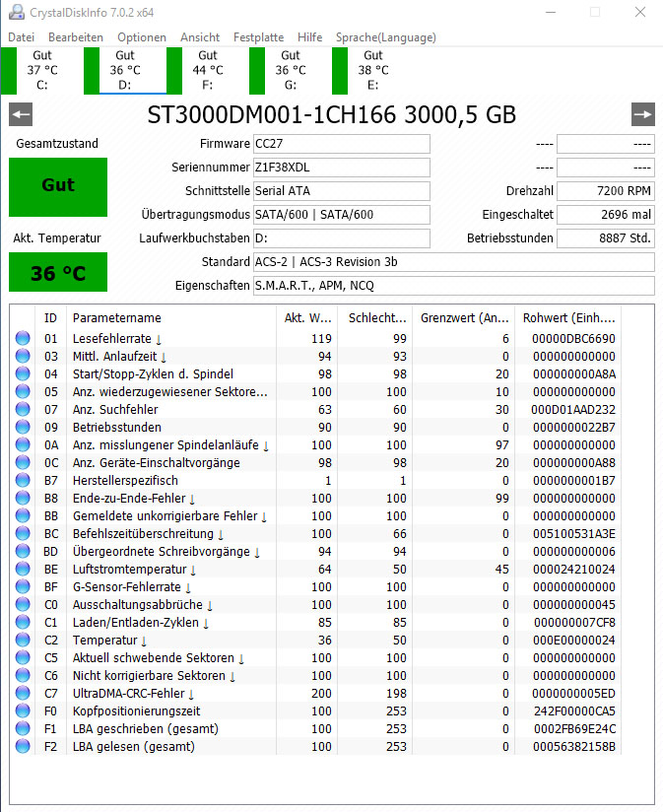The image size is (663, 812).
Task: Open the Hilfe menu
Action: [309, 37]
